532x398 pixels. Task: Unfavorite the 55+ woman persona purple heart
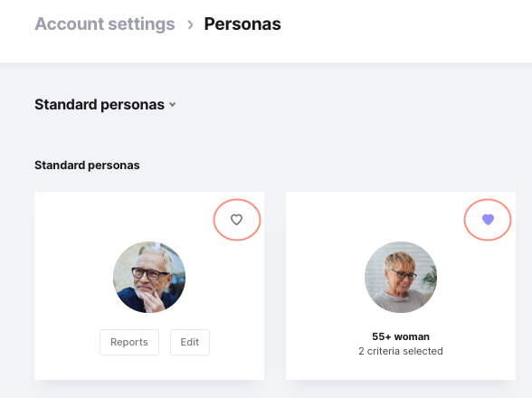click(x=488, y=220)
